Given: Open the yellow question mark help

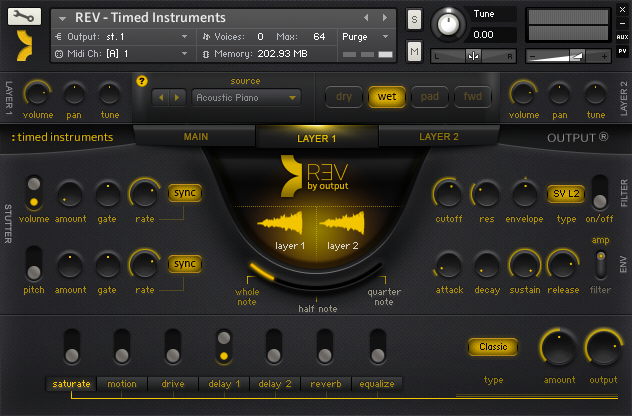Looking at the screenshot, I should pyautogui.click(x=141, y=80).
